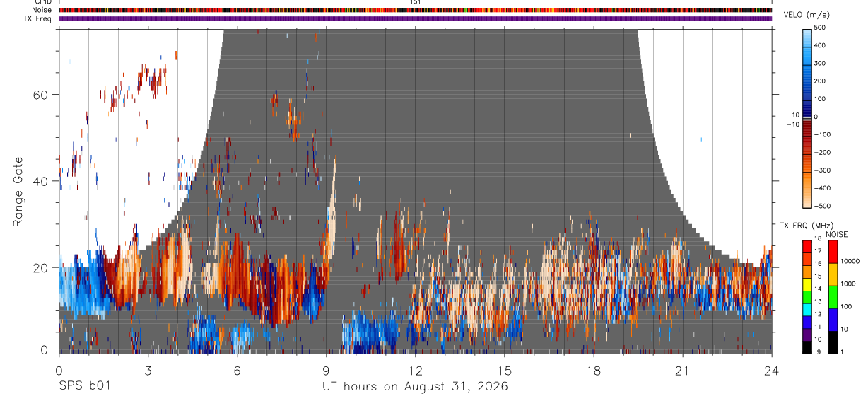
Task: Click the TX FRQ (MHz) color scale
Action: tap(807, 297)
